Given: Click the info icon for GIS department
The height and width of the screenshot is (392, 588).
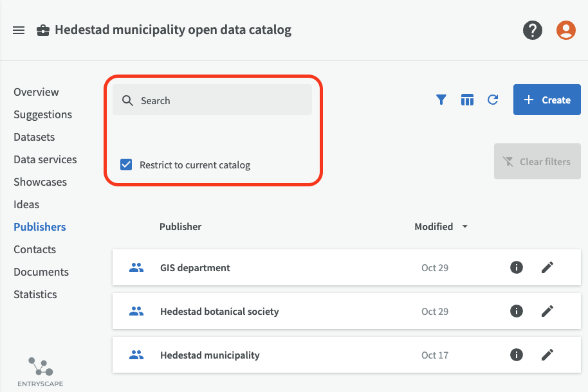Looking at the screenshot, I should coord(516,267).
